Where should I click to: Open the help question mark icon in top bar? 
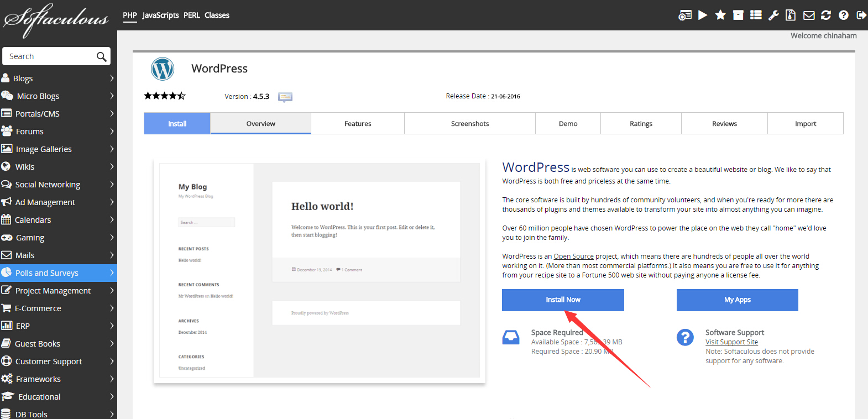pos(844,15)
